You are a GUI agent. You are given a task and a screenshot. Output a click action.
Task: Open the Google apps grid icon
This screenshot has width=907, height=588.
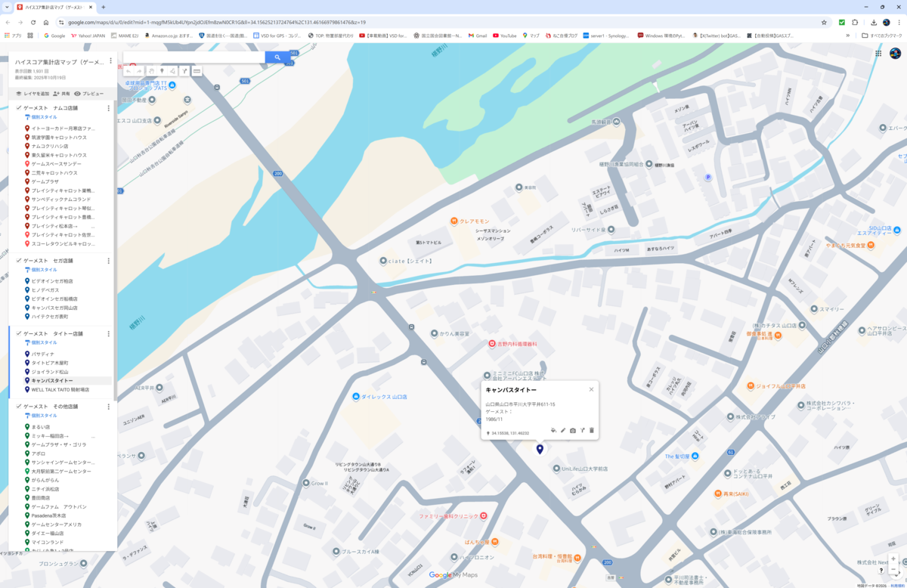878,53
